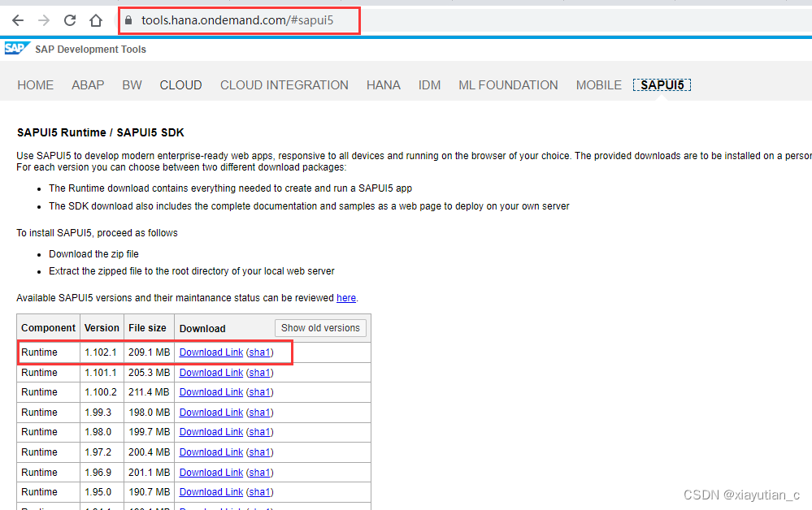Download Runtime 1.99.3 via Download Link
The height and width of the screenshot is (510, 812).
click(211, 413)
